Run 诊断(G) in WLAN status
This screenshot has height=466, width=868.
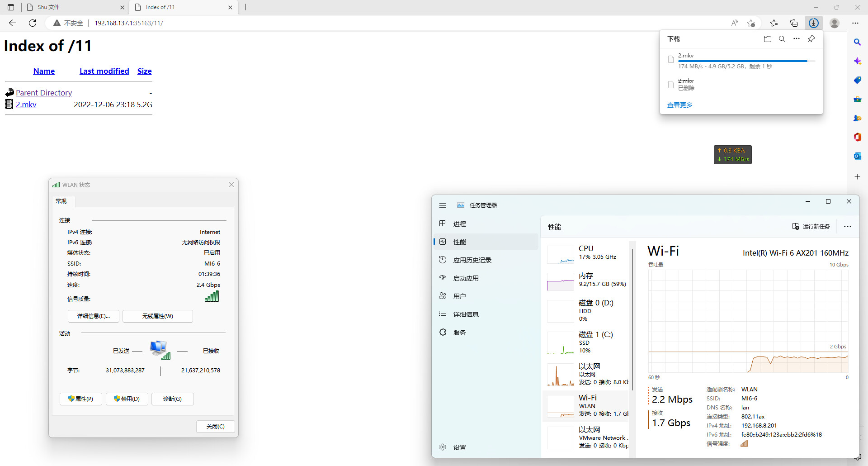[x=173, y=399]
